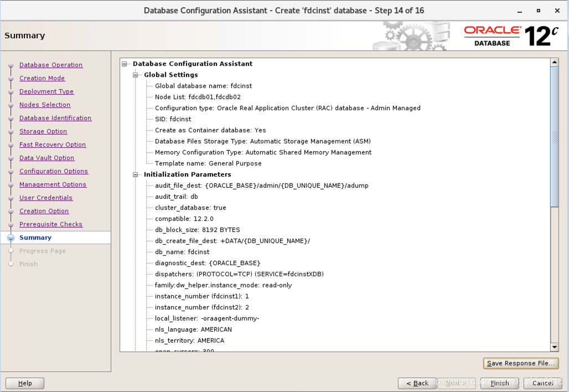Cancel the database creation wizard
This screenshot has width=569, height=392.
pos(543,383)
